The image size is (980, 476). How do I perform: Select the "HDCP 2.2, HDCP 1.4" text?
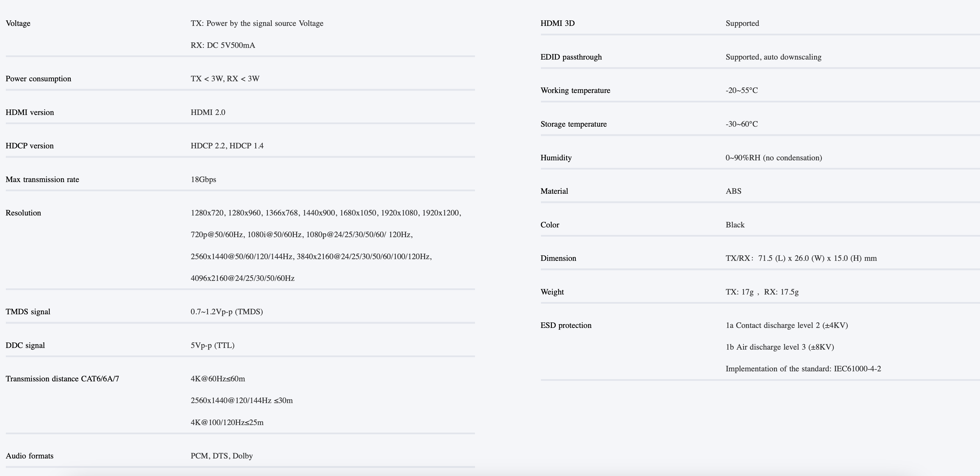pyautogui.click(x=227, y=146)
